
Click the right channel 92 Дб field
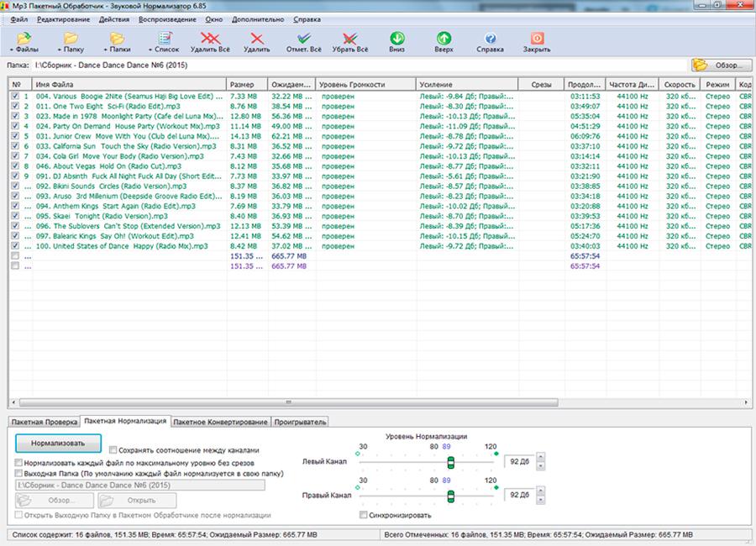[x=519, y=495]
